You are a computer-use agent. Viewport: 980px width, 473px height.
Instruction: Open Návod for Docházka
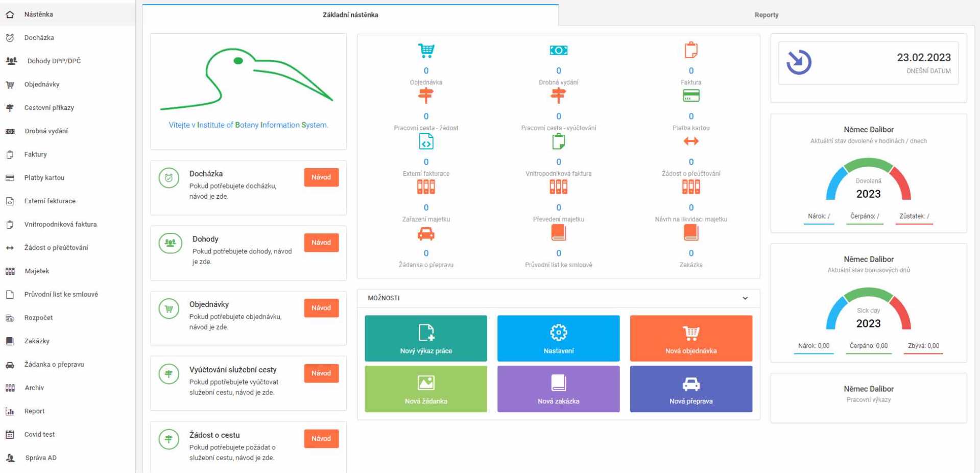[x=321, y=177]
